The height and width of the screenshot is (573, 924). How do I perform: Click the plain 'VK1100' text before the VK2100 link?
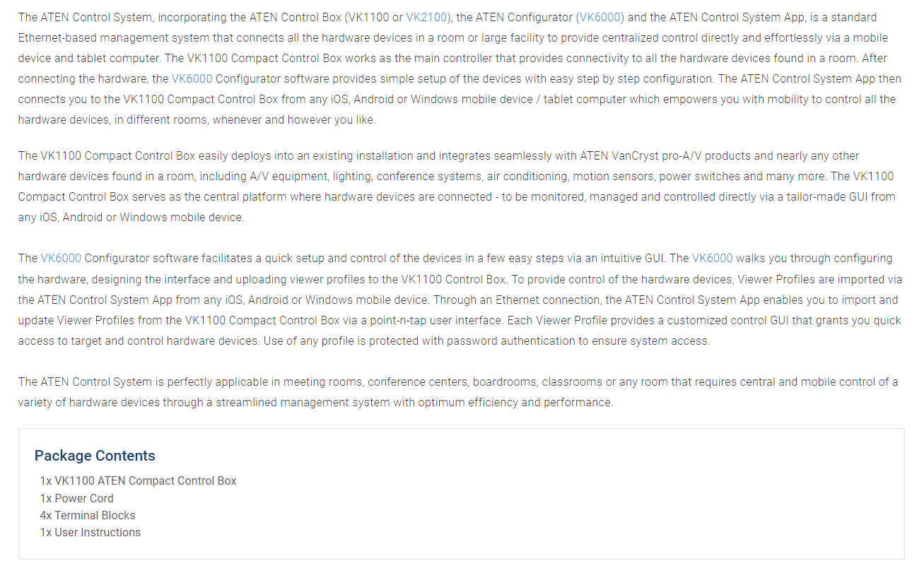(x=368, y=17)
